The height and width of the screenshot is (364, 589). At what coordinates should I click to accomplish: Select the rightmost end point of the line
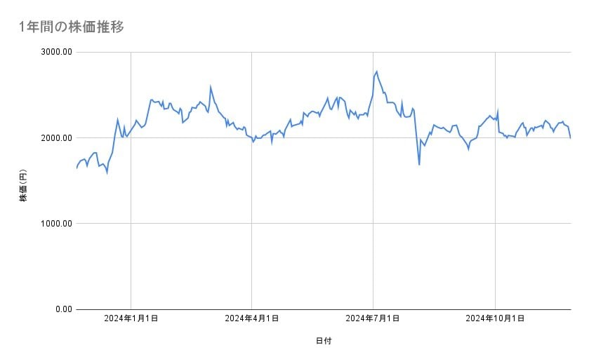(570, 137)
